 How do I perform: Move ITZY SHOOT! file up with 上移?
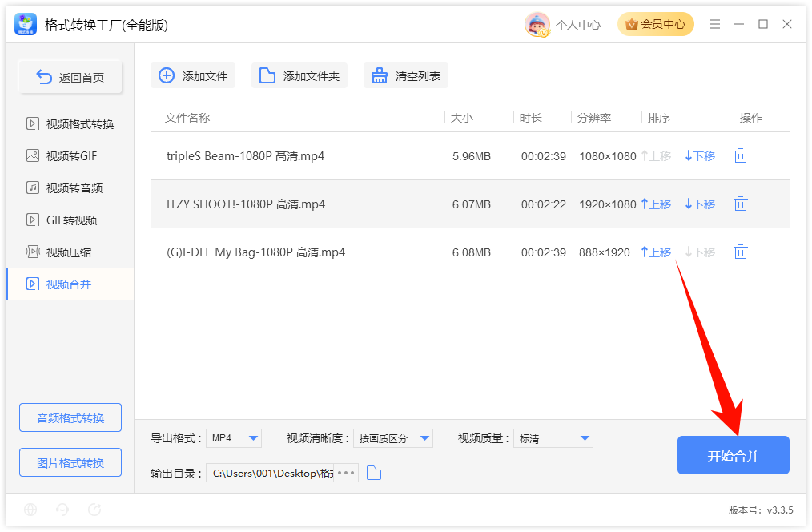click(x=656, y=204)
